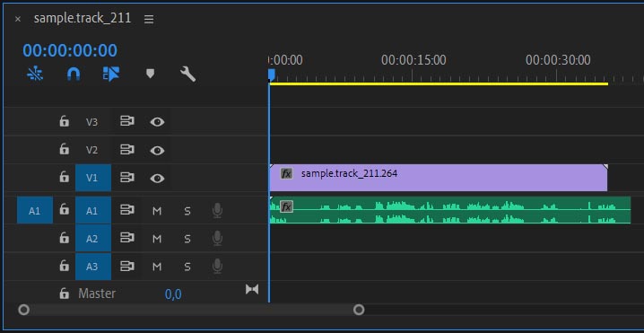Click right handle of zoom scroll bar
The image size is (644, 333).
click(x=359, y=310)
